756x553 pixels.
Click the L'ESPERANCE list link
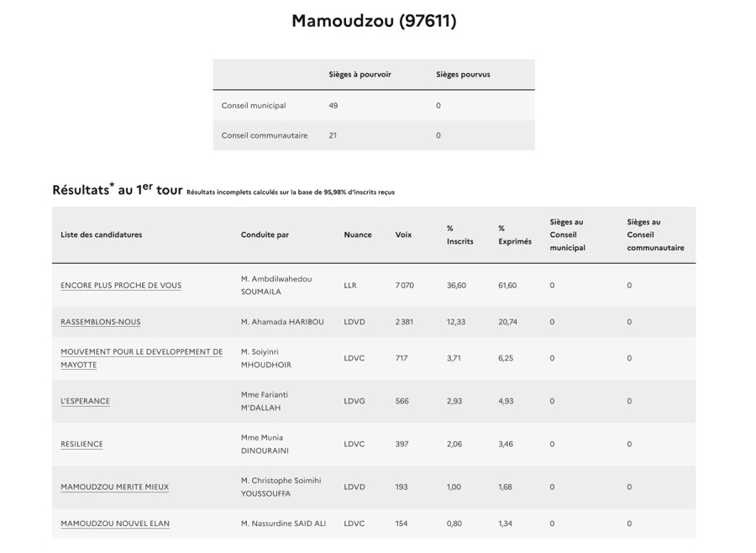pos(85,402)
